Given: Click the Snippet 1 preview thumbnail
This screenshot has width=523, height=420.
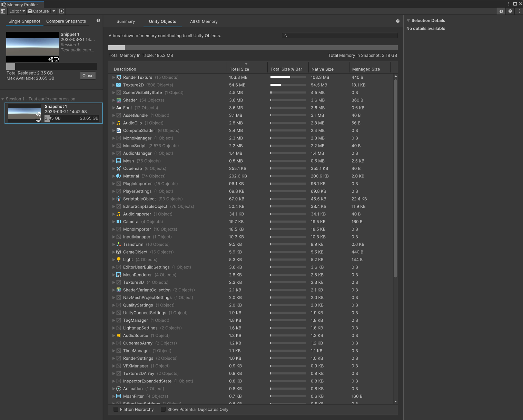Looking at the screenshot, I should click(x=32, y=47).
